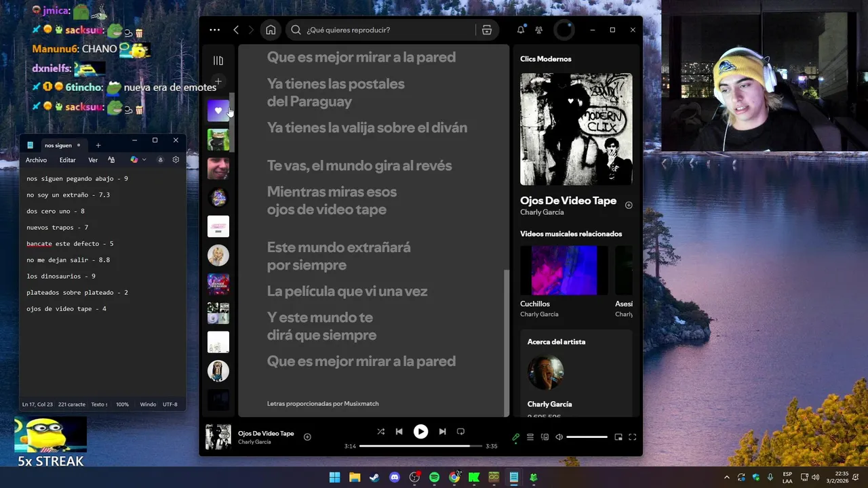This screenshot has height=488, width=868.
Task: Open Spotify's three-dot main menu
Action: pyautogui.click(x=215, y=30)
